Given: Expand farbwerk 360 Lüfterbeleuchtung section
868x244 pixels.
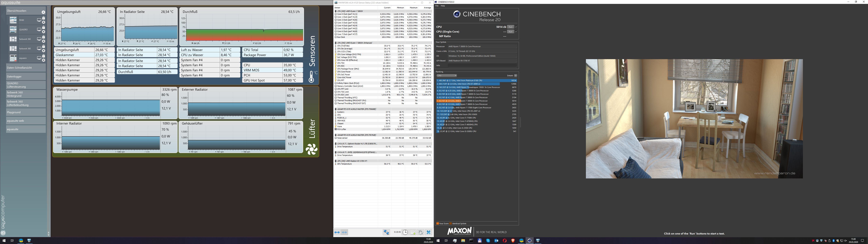Looking at the screenshot, I should point(26,103).
